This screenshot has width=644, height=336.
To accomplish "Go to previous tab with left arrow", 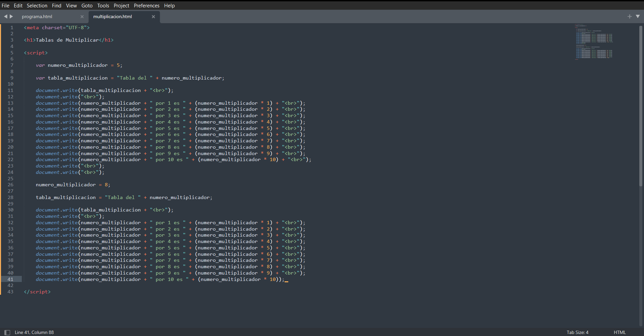I will (5, 16).
